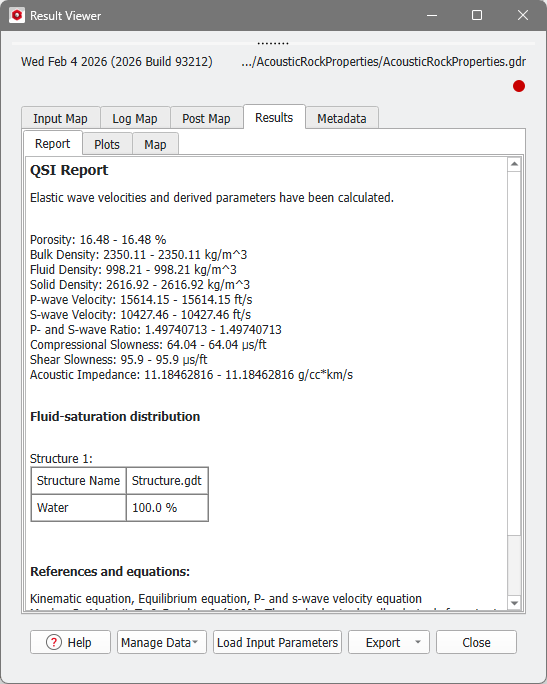
Task: Click the 'Structure 1:' label
Action: (61, 459)
